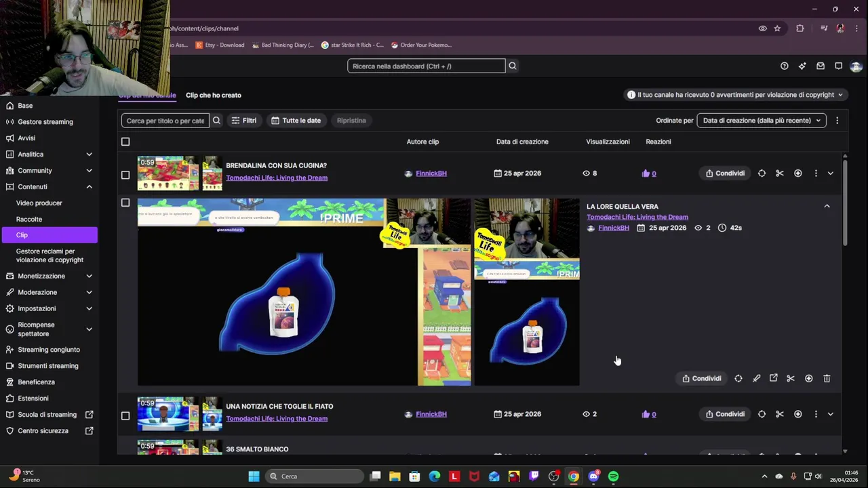
Task: Click the Filtri button
Action: [x=244, y=121]
